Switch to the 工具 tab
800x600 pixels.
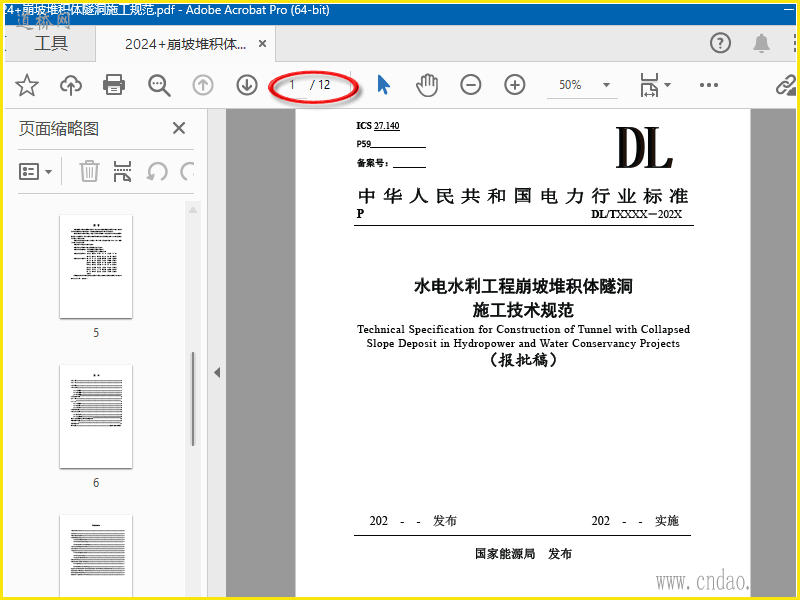point(51,43)
